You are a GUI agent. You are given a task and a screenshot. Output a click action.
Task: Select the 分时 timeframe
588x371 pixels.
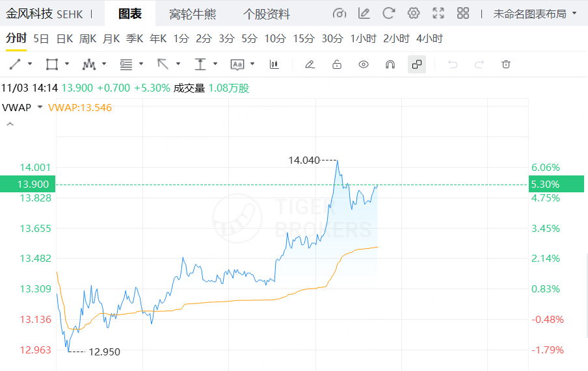point(16,38)
